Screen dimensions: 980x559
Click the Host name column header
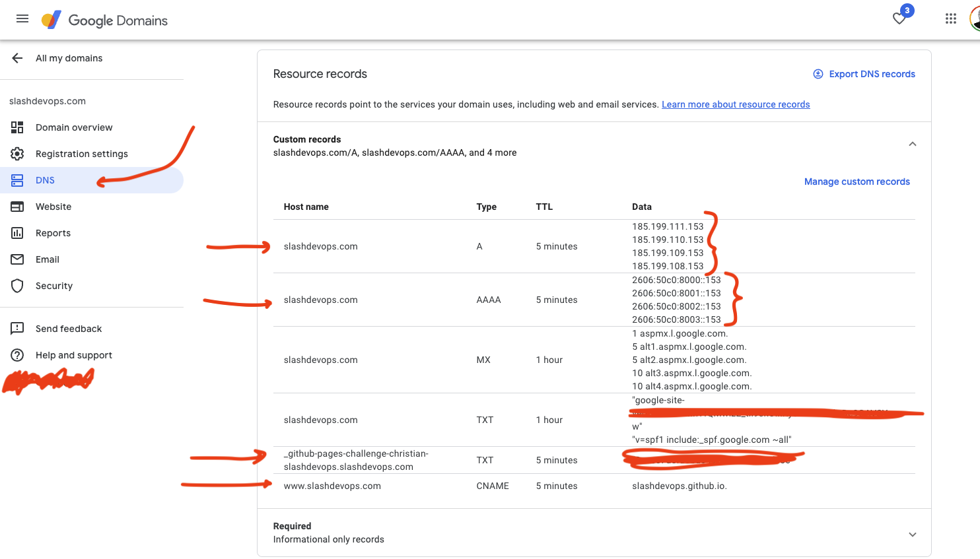coord(306,207)
